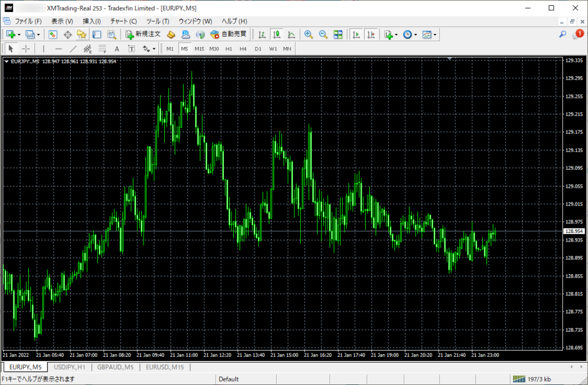The width and height of the screenshot is (588, 385).
Task: Select the crosshair cursor tool
Action: pyautogui.click(x=26, y=49)
